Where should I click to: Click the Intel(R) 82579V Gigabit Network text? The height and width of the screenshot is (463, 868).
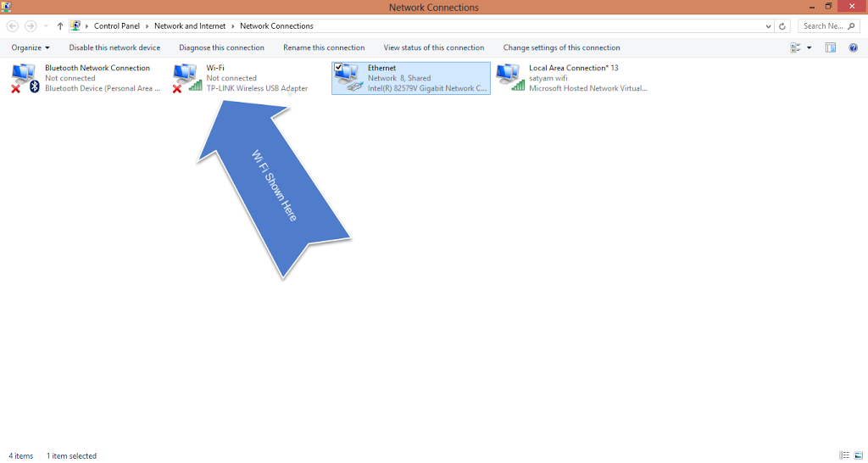(x=427, y=88)
